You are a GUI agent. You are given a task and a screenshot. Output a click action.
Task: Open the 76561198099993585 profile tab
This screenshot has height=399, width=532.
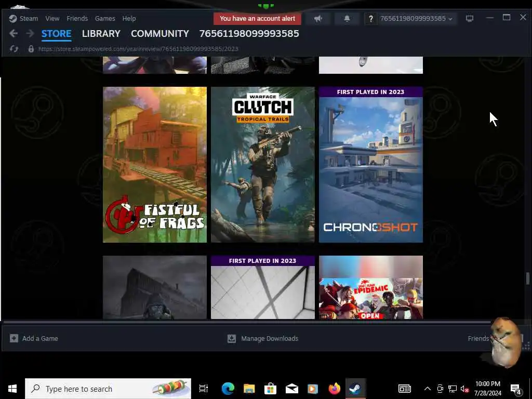tap(249, 34)
